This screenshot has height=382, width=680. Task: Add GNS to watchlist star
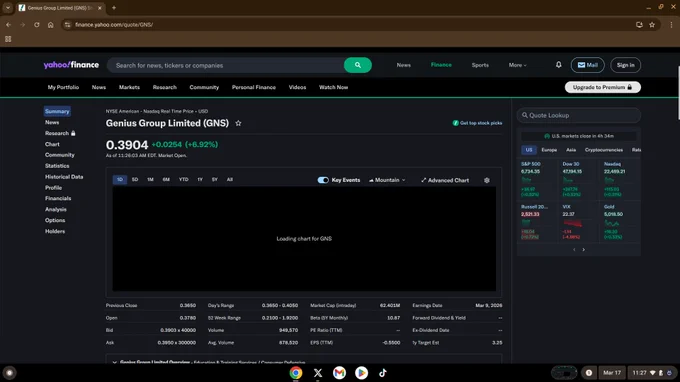click(238, 123)
